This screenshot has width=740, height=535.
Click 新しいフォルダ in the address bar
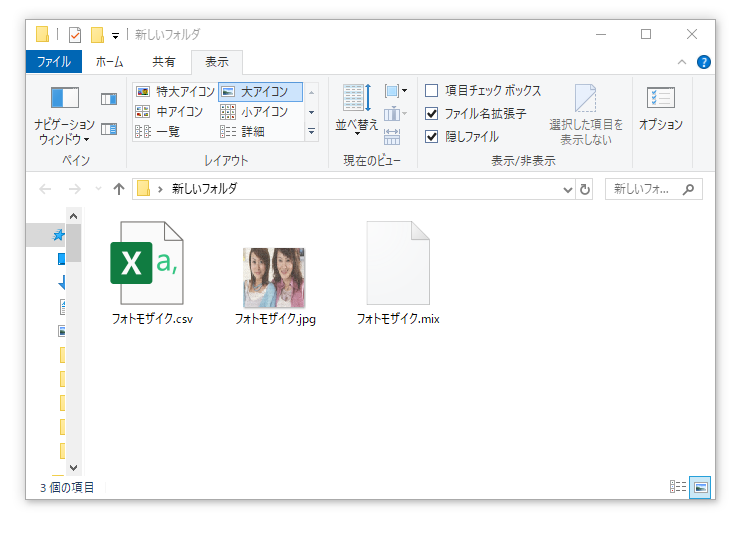[204, 189]
